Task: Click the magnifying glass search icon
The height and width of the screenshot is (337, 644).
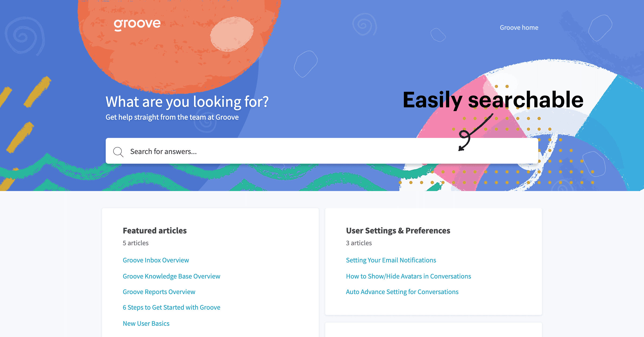Action: 118,152
